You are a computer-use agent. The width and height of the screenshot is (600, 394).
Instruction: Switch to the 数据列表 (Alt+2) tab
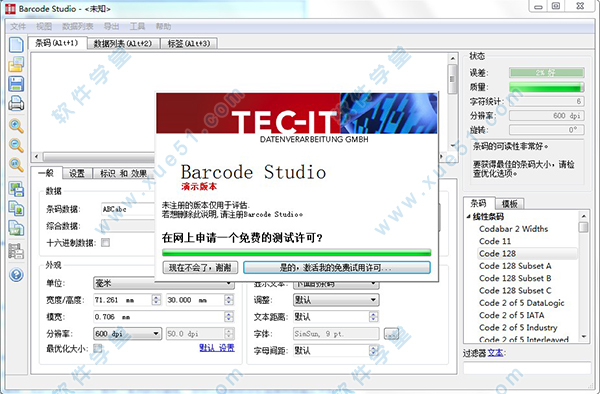(123, 44)
